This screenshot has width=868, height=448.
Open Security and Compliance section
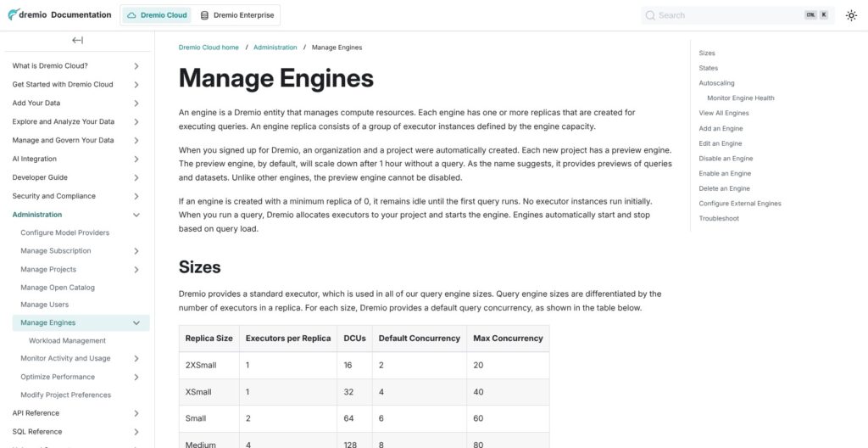point(53,196)
